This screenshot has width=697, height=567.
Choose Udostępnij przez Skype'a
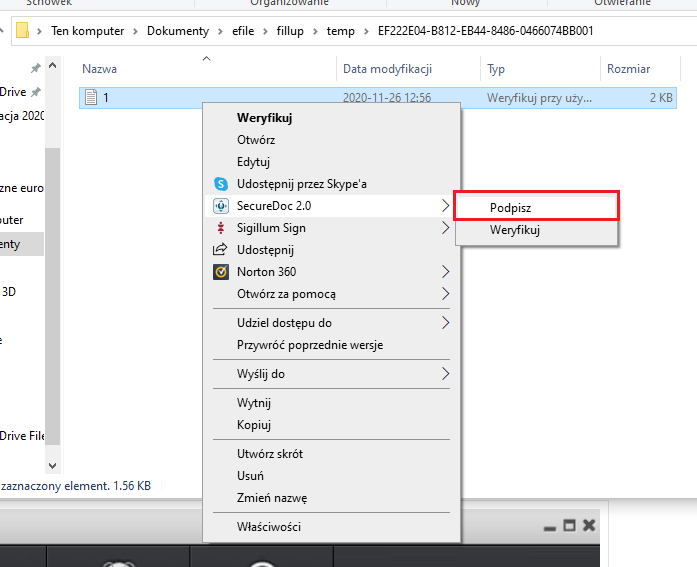pos(331,184)
